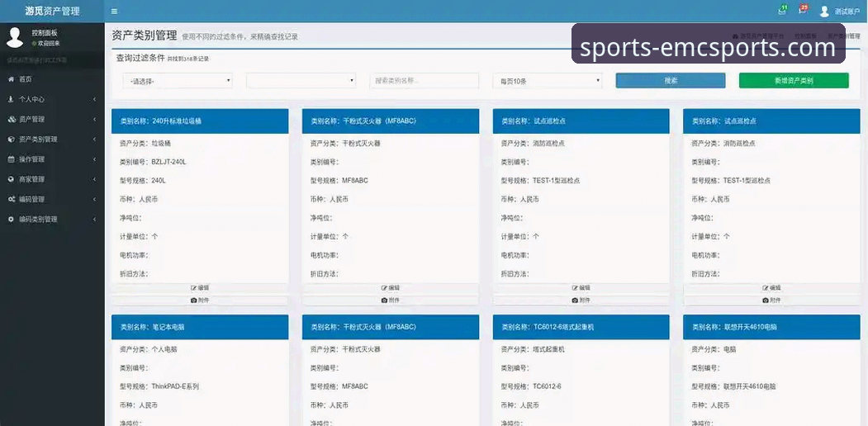This screenshot has height=426, width=868.
Task: Toggle the sidebar with the hamburger icon
Action: 114,11
